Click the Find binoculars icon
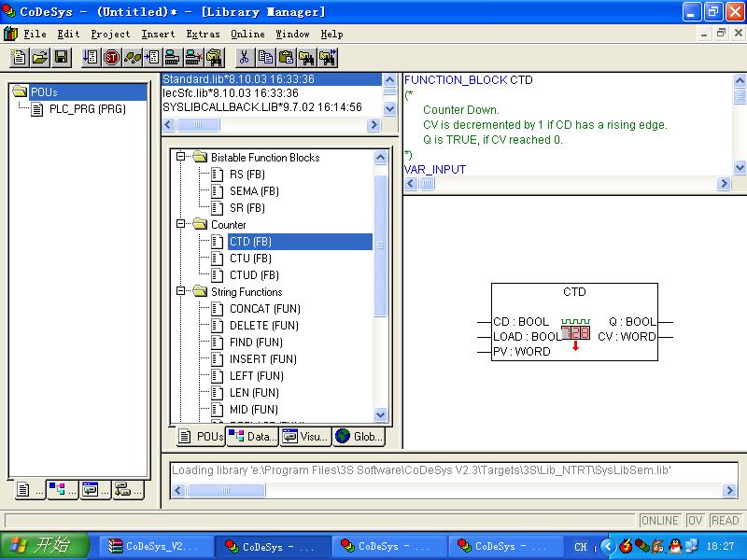The width and height of the screenshot is (747, 560). pyautogui.click(x=306, y=58)
